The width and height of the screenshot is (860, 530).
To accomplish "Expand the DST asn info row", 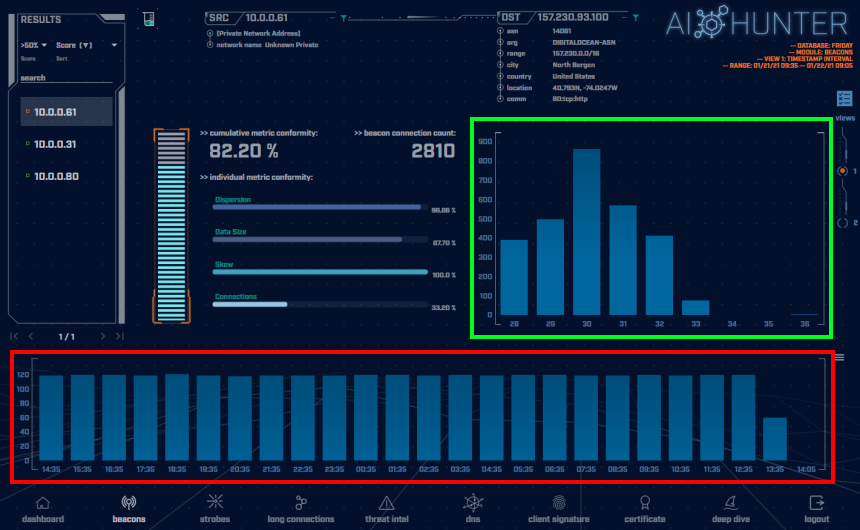I will point(500,31).
